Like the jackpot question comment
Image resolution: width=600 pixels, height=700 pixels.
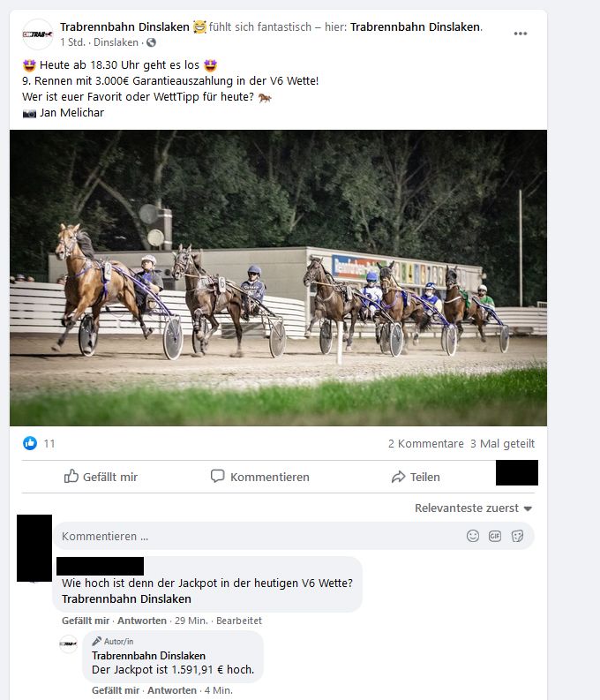point(86,621)
